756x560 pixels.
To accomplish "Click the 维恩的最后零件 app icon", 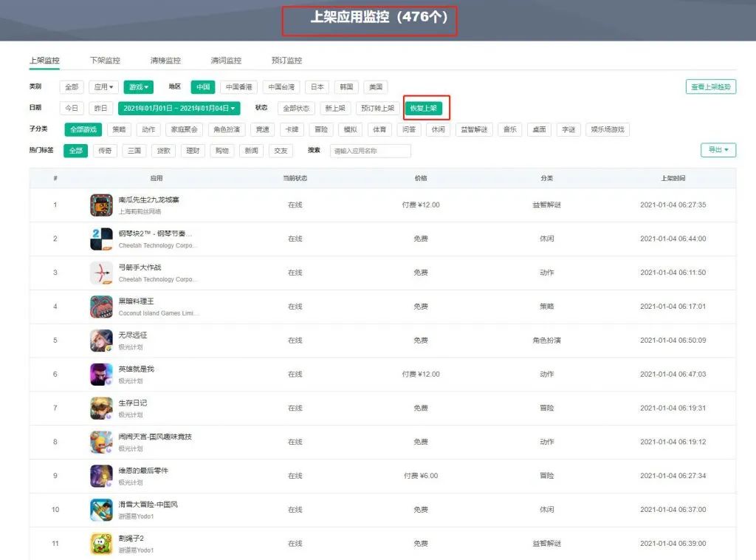I will tap(102, 476).
